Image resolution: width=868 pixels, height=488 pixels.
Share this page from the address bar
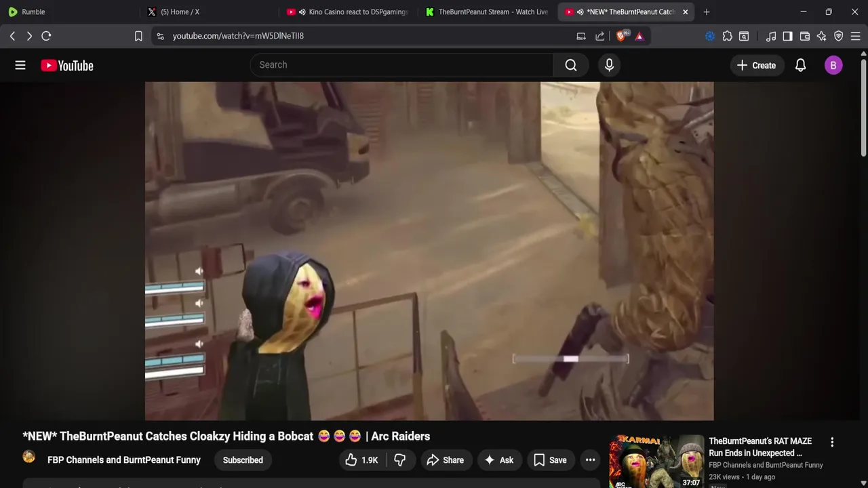click(x=600, y=36)
